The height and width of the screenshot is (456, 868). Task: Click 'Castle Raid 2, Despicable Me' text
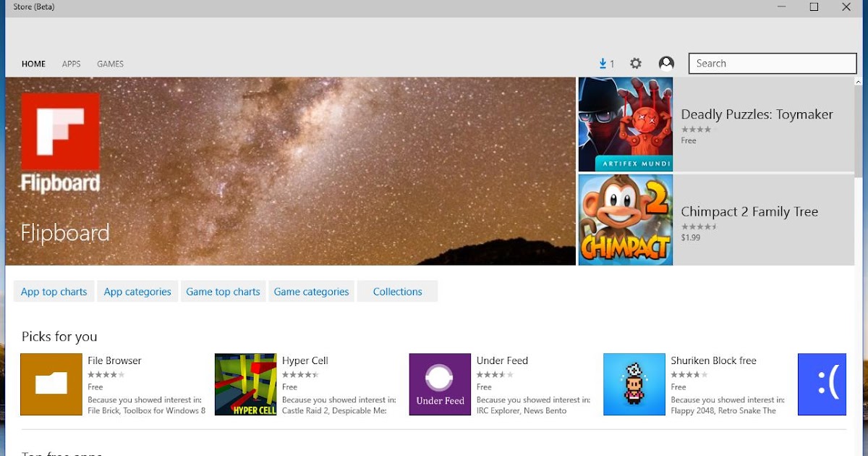334,410
